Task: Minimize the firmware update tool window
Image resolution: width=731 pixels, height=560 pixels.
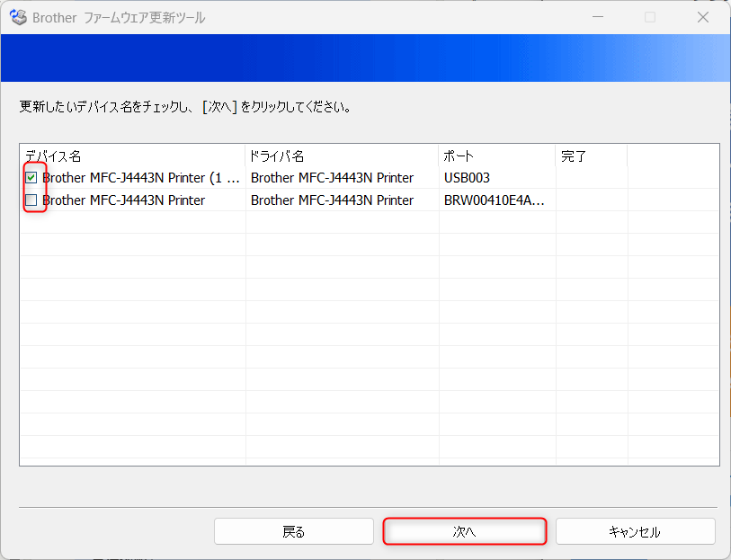Action: pos(598,17)
